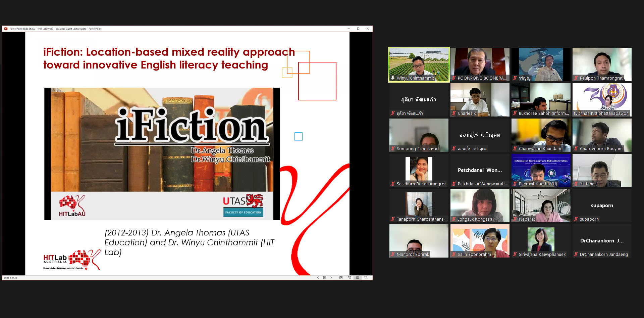Image resolution: width=644 pixels, height=318 pixels.
Task: Advance to next slide using status bar arrow
Action: pyautogui.click(x=331, y=278)
